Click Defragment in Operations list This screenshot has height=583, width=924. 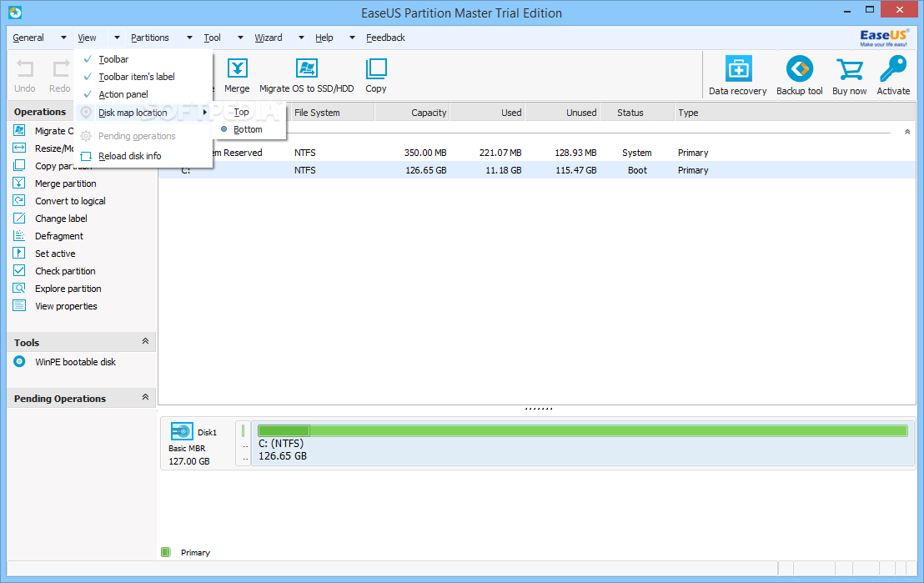[59, 236]
